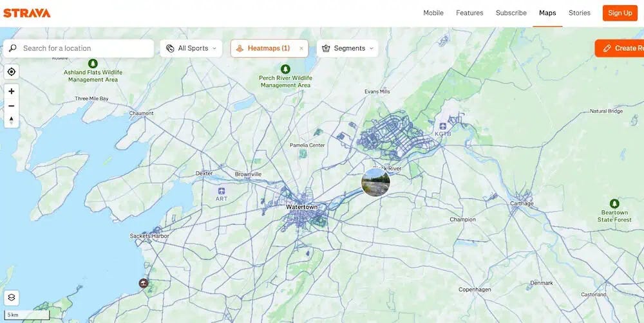Viewport: 644px width, 323px height.
Task: Click the Copenhagen label
Action: click(x=475, y=290)
